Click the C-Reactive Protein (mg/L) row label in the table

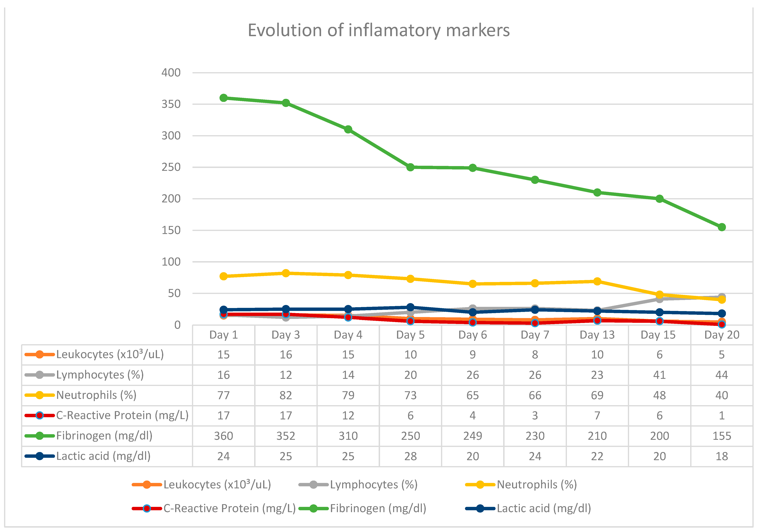pyautogui.click(x=122, y=415)
